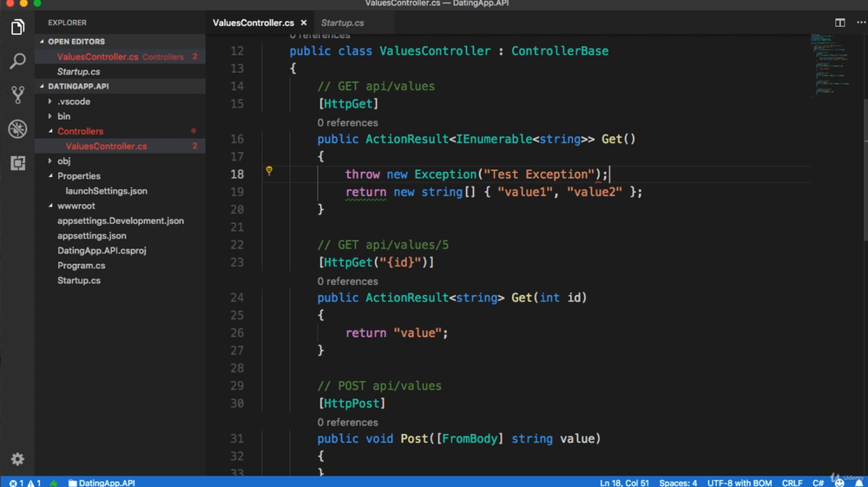Viewport: 868px width, 487px height.
Task: Click the notifications bell in status bar
Action: [x=858, y=483]
